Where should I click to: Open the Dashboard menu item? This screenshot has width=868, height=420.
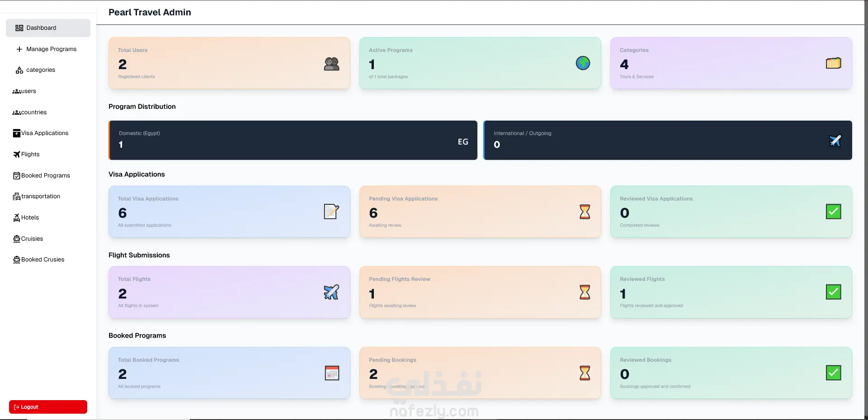pyautogui.click(x=48, y=28)
